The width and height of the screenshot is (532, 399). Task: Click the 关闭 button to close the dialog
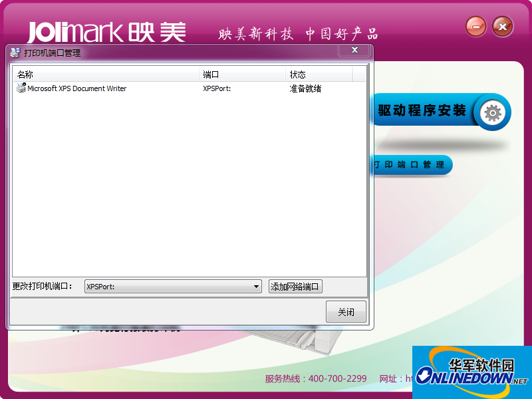click(346, 311)
